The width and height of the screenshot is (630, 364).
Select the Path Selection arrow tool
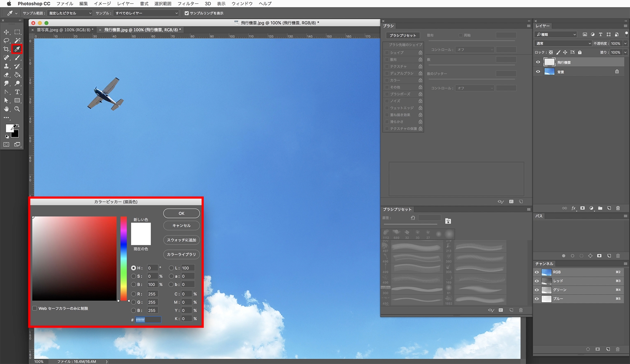click(x=6, y=100)
